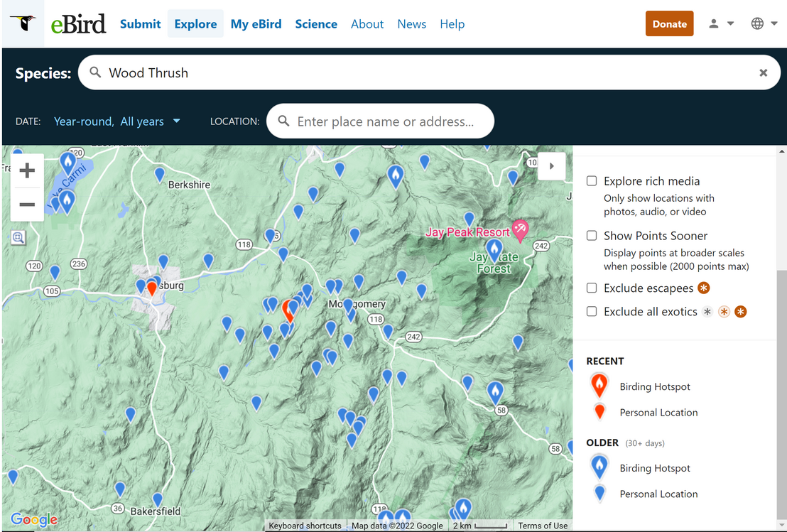Click the location search magnifier icon
This screenshot has width=787, height=532.
[283, 121]
